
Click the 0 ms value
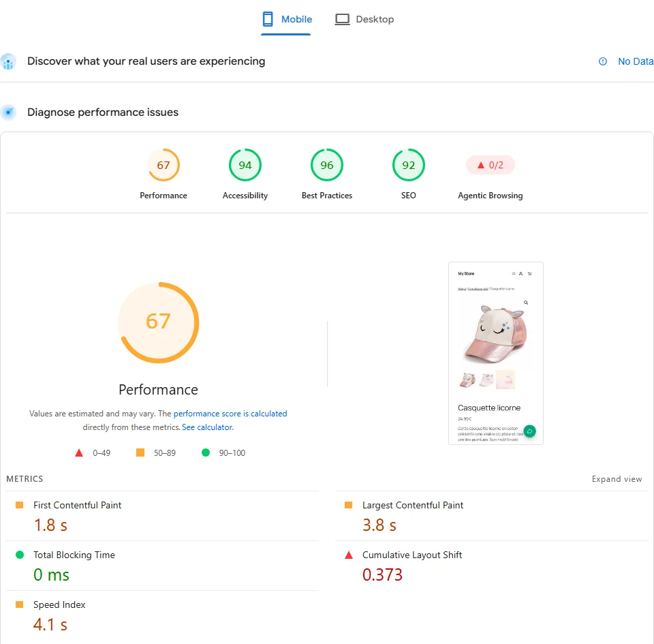click(x=51, y=574)
